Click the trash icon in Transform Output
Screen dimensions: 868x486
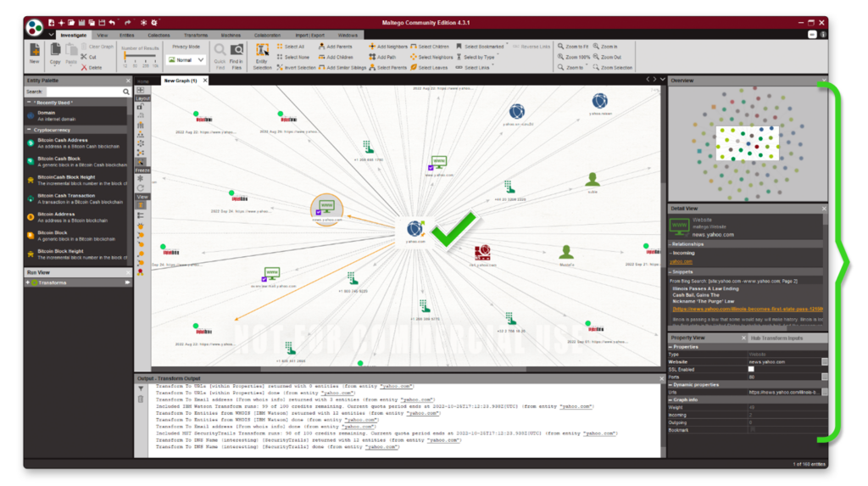tap(141, 399)
